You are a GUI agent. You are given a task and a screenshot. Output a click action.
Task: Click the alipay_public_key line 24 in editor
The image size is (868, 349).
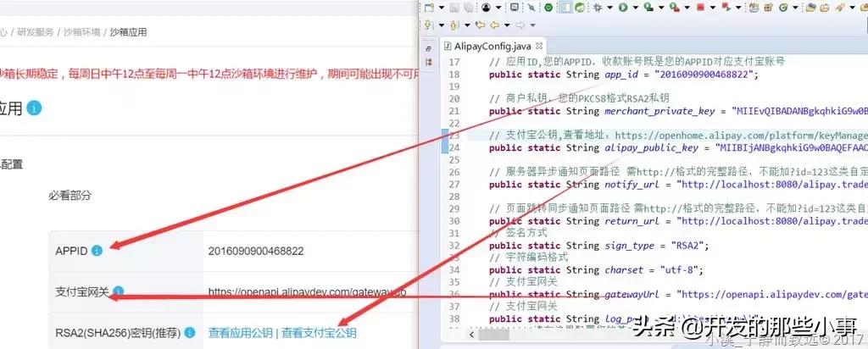tap(679, 147)
